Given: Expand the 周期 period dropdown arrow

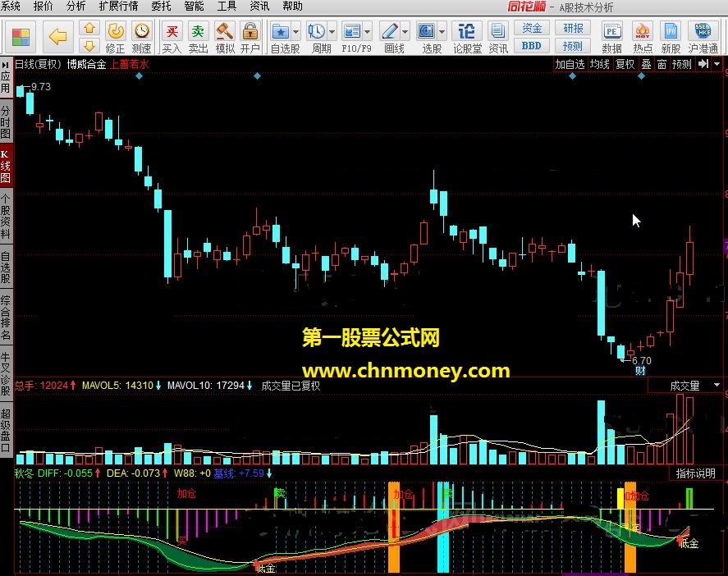Looking at the screenshot, I should click(x=332, y=32).
